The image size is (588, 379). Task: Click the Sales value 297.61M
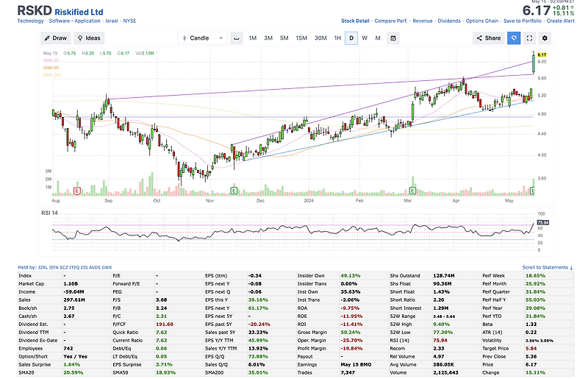[x=74, y=300]
